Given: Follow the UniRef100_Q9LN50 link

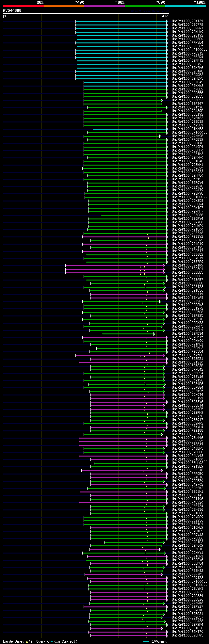Looking at the screenshot, I should (x=187, y=226).
